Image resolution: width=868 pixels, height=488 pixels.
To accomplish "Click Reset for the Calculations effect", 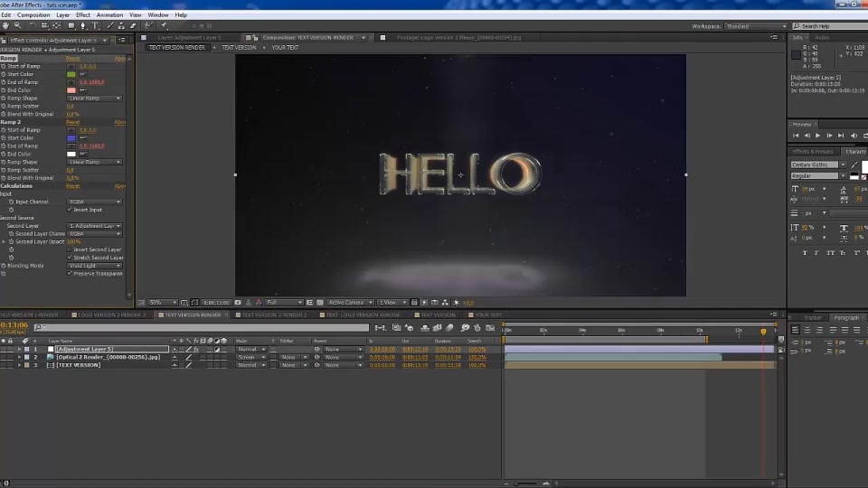I will 72,186.
